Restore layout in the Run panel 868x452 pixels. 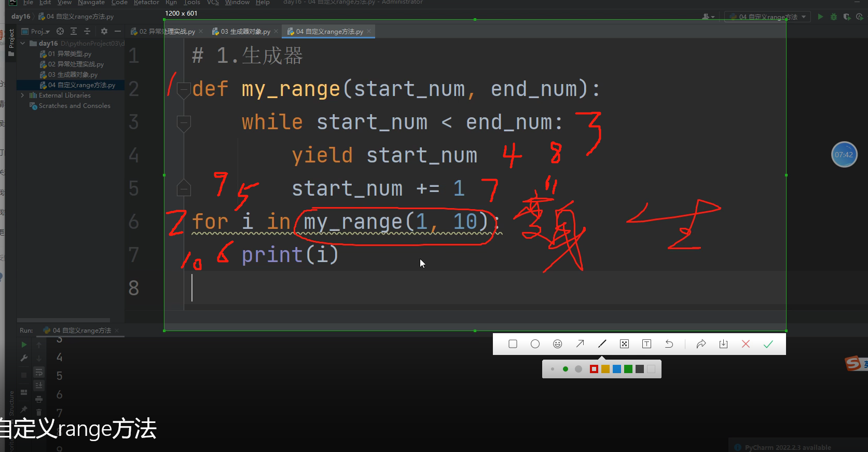(24, 392)
